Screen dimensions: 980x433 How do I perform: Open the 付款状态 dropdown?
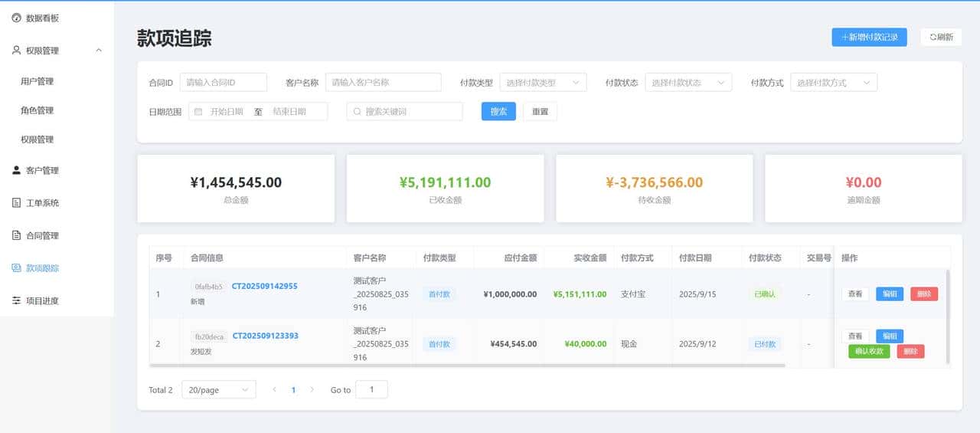(688, 82)
